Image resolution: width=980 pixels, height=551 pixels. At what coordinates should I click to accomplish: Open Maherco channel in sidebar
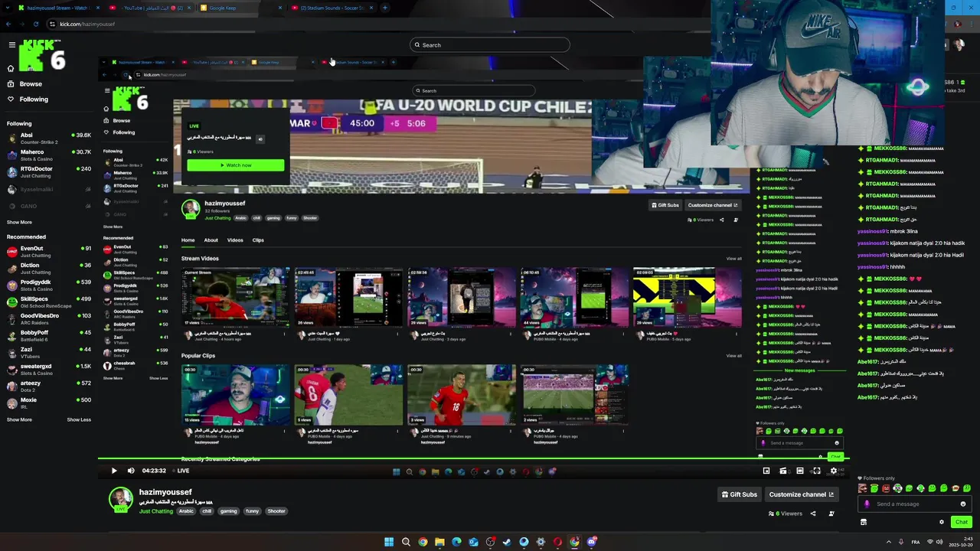click(x=47, y=155)
